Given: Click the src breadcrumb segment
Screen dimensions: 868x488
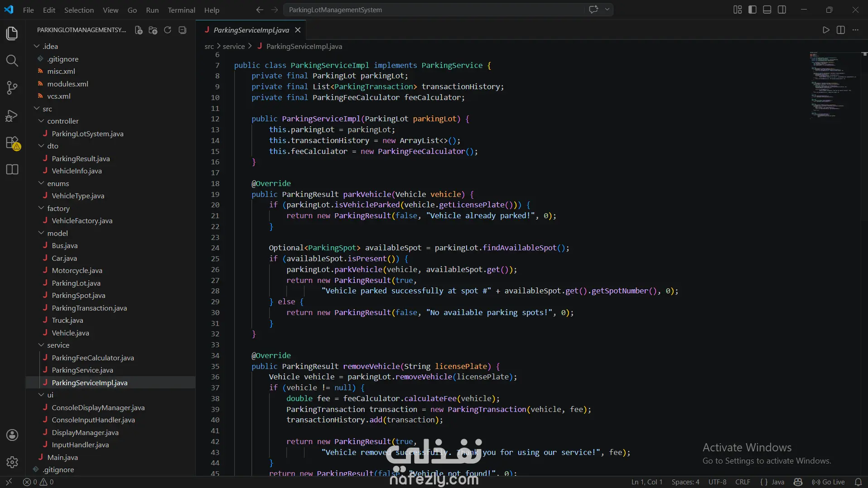Looking at the screenshot, I should coord(209,46).
